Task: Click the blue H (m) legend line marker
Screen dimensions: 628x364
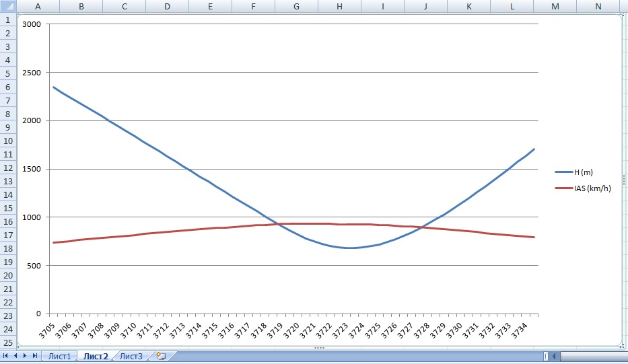Action: 564,172
